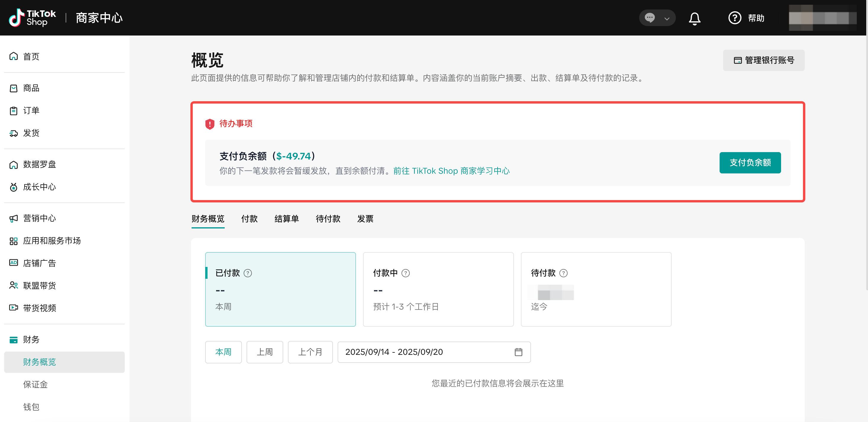Collapse the 财务 sidebar section
Viewport: 868px width, 422px height.
(x=31, y=339)
